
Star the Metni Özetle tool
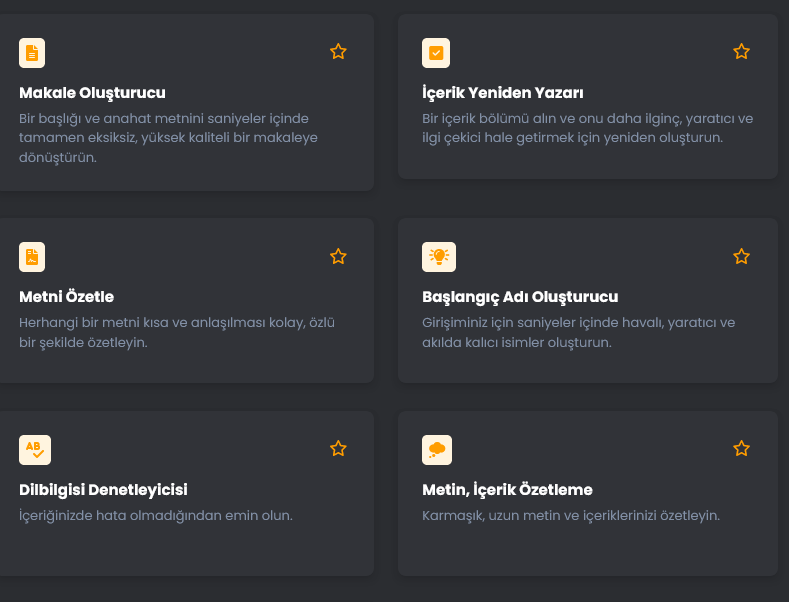point(338,256)
